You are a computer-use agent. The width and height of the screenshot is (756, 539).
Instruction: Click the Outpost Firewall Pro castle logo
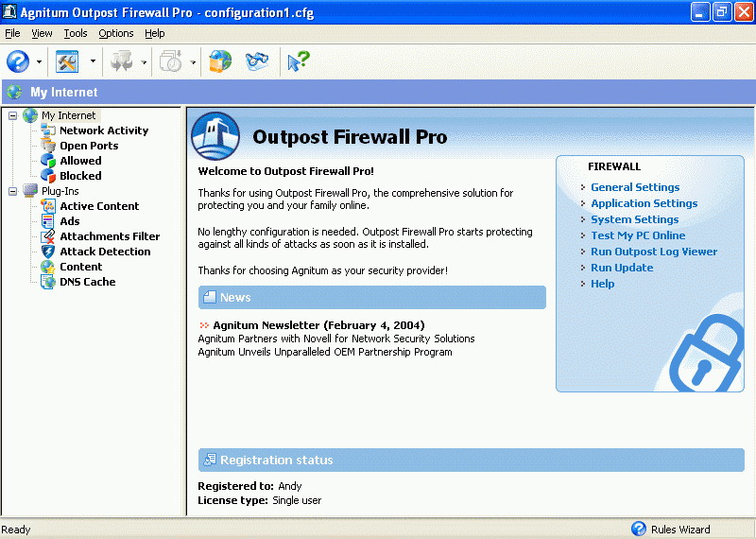click(x=215, y=136)
